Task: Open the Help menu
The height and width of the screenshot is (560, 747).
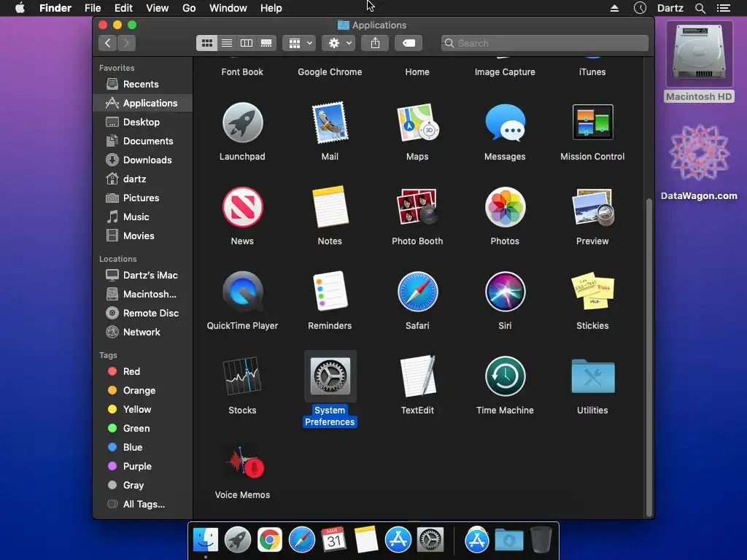Action: [x=271, y=8]
